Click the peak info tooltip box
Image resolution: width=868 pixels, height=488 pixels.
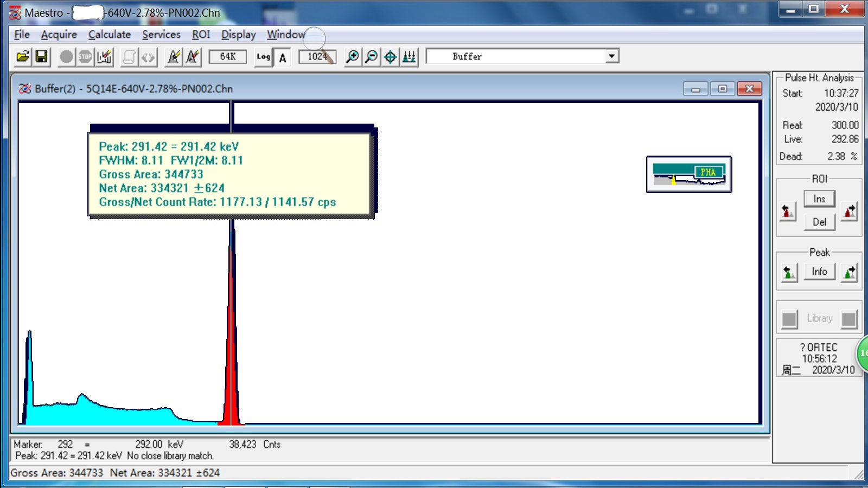(230, 175)
